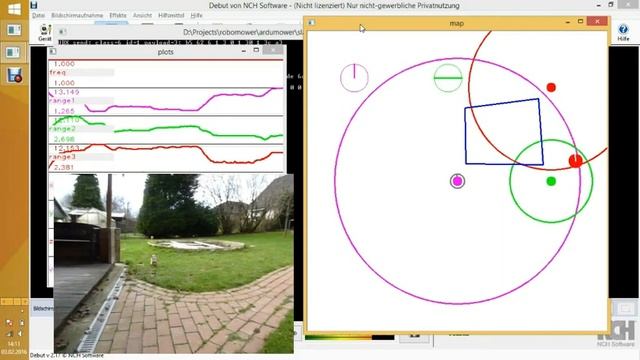
Task: Open the Windows Start button
Action: [x=14, y=9]
